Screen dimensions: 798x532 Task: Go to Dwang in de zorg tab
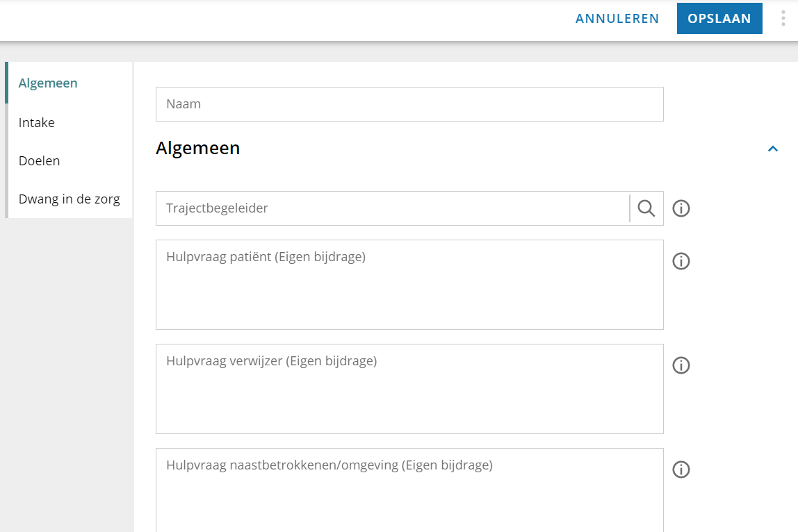point(70,199)
